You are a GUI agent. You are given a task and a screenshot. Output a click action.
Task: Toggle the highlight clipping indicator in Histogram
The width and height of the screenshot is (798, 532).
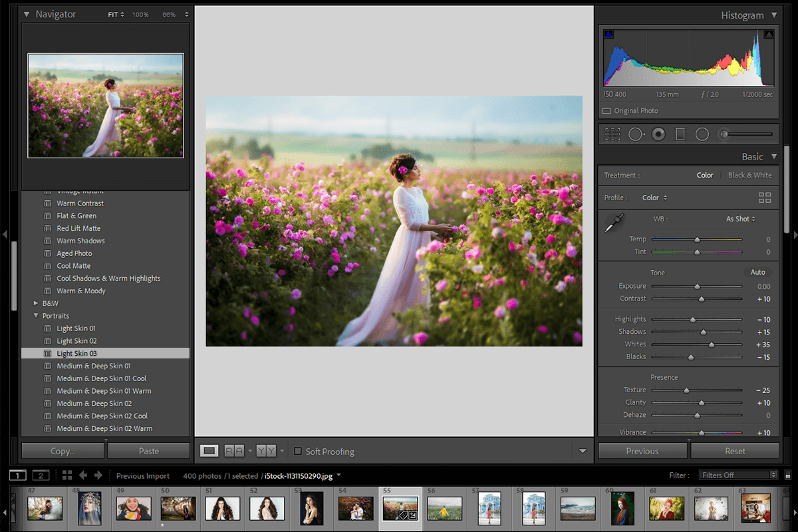[769, 34]
